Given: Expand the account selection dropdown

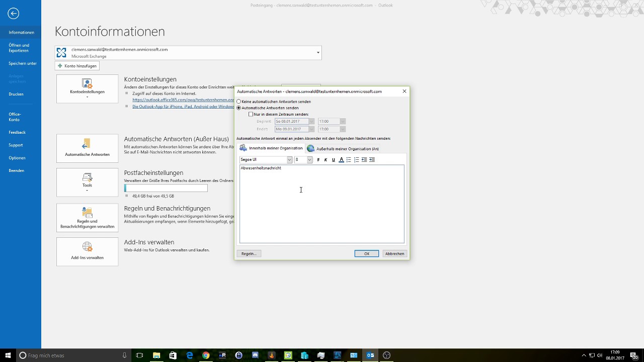Looking at the screenshot, I should point(318,53).
